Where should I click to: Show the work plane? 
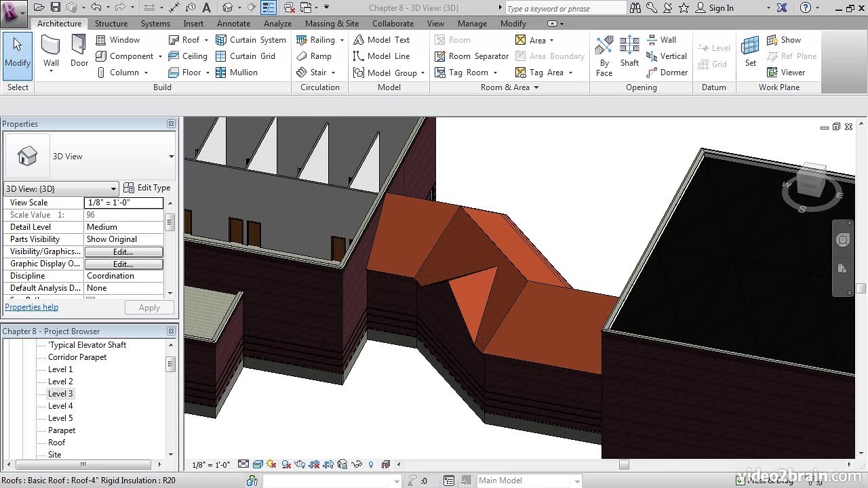784,40
